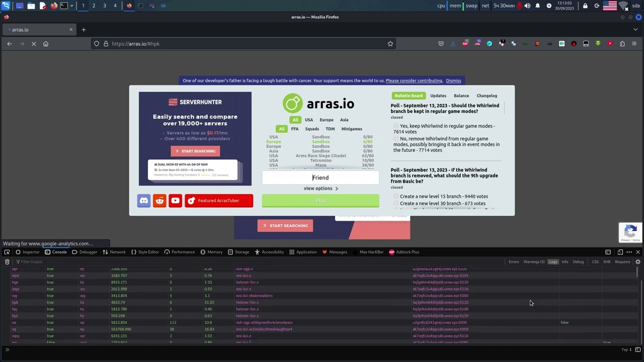Screen dimensions: 644x362
Task: Open the Adblock Plus toolbar extension icon
Action: (x=465, y=44)
